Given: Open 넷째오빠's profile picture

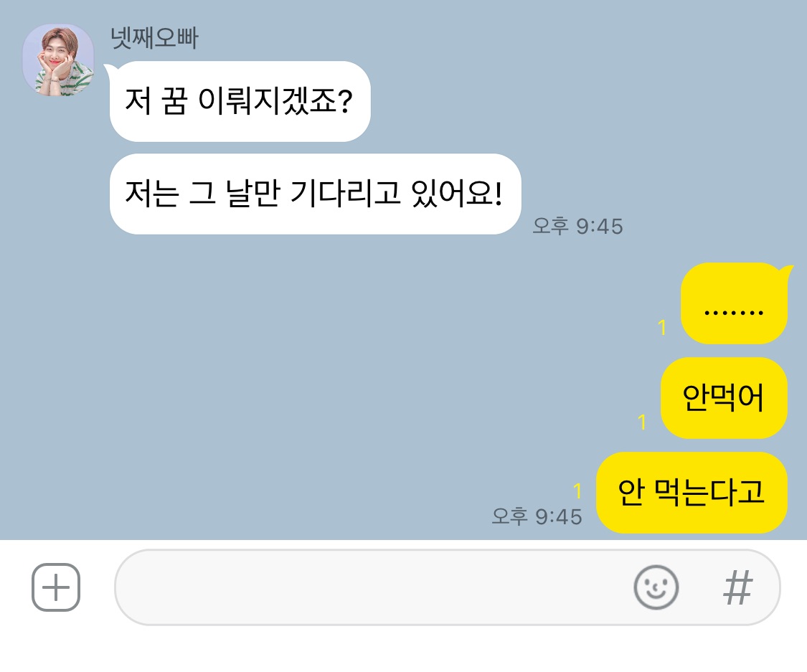Looking at the screenshot, I should pos(58,60).
